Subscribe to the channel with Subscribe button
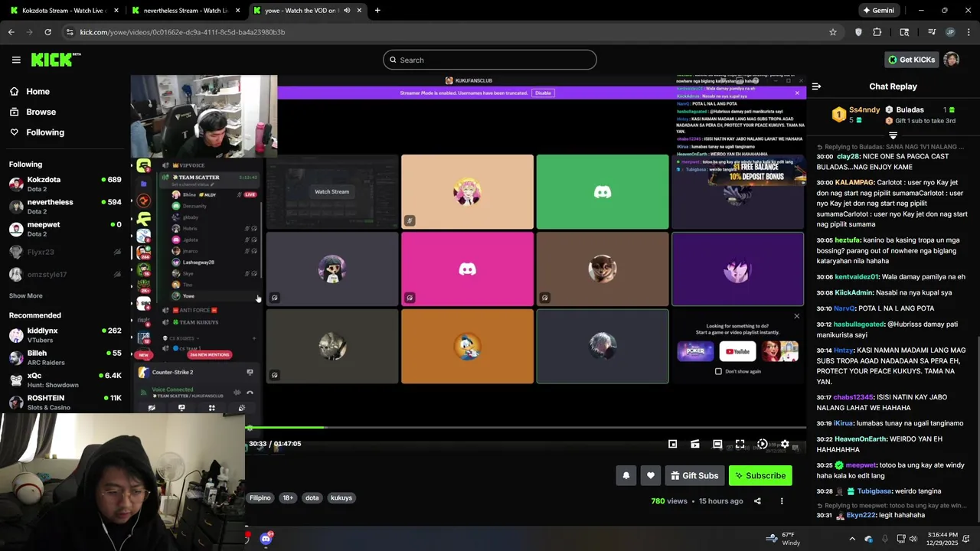 (760, 475)
